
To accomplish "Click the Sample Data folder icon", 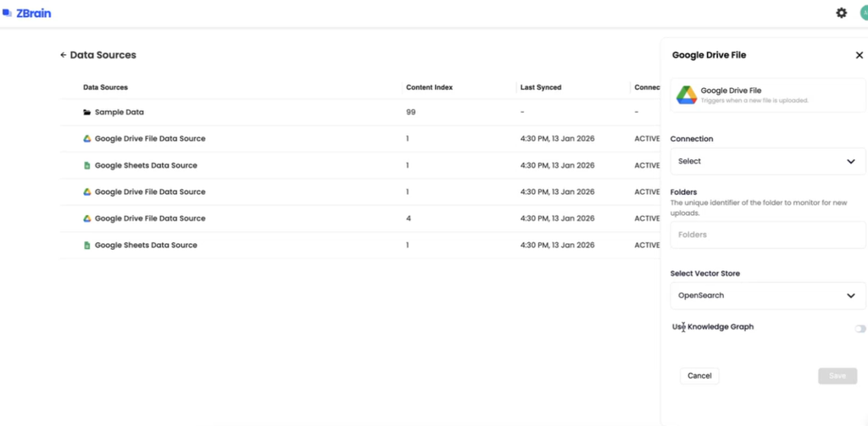I will 86,113.
